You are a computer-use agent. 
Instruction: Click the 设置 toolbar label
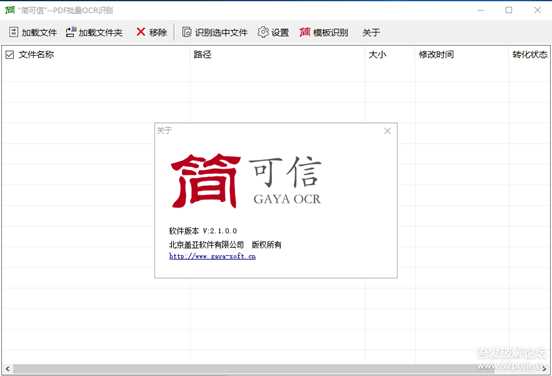coord(280,32)
